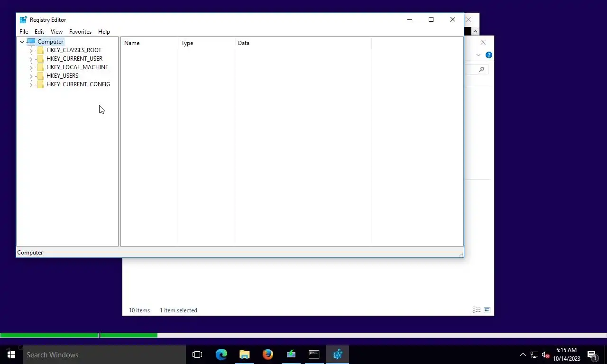Select the HKEY_LOCAL_MACHINE label
The image size is (607, 364).
tap(77, 67)
